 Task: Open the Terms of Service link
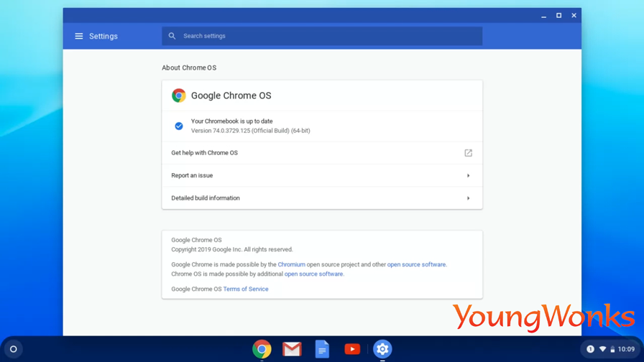pos(246,289)
